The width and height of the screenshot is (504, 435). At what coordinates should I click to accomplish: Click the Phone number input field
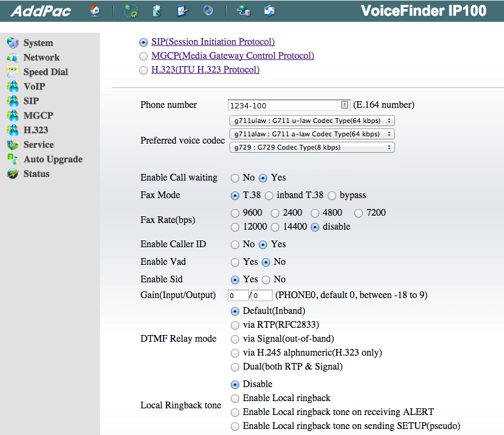(283, 105)
